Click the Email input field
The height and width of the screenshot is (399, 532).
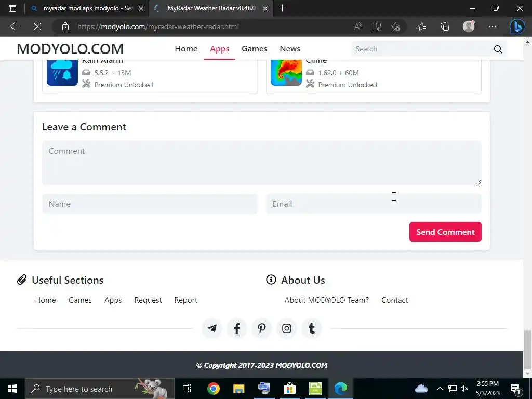click(x=374, y=204)
